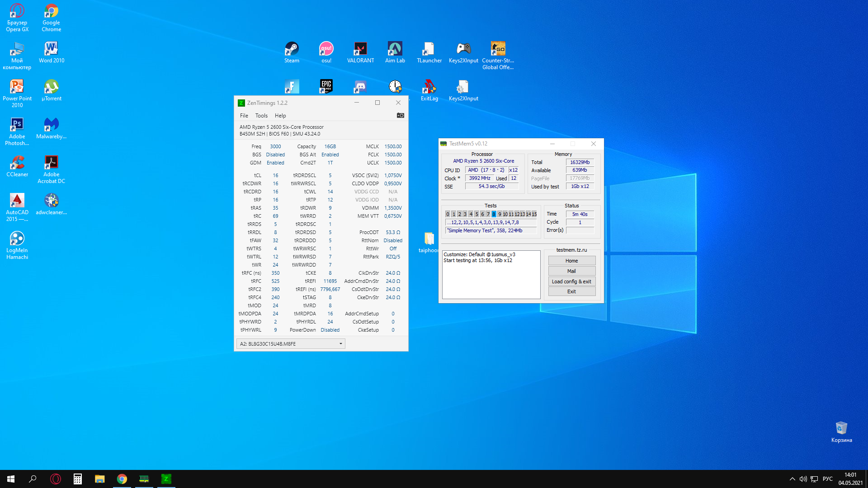
Task: Open the Epic Games Launcher icon
Action: tap(326, 86)
